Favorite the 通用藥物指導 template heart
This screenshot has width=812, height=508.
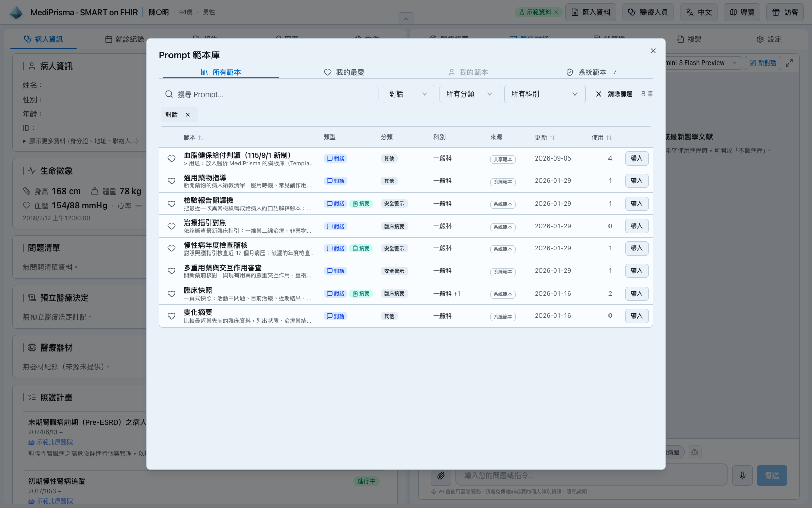pyautogui.click(x=172, y=181)
